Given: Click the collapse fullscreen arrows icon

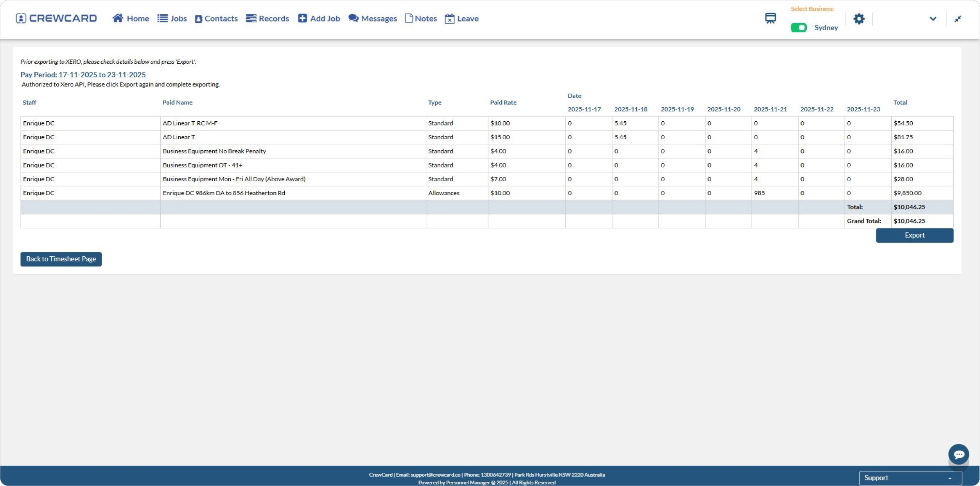Looking at the screenshot, I should tap(958, 19).
